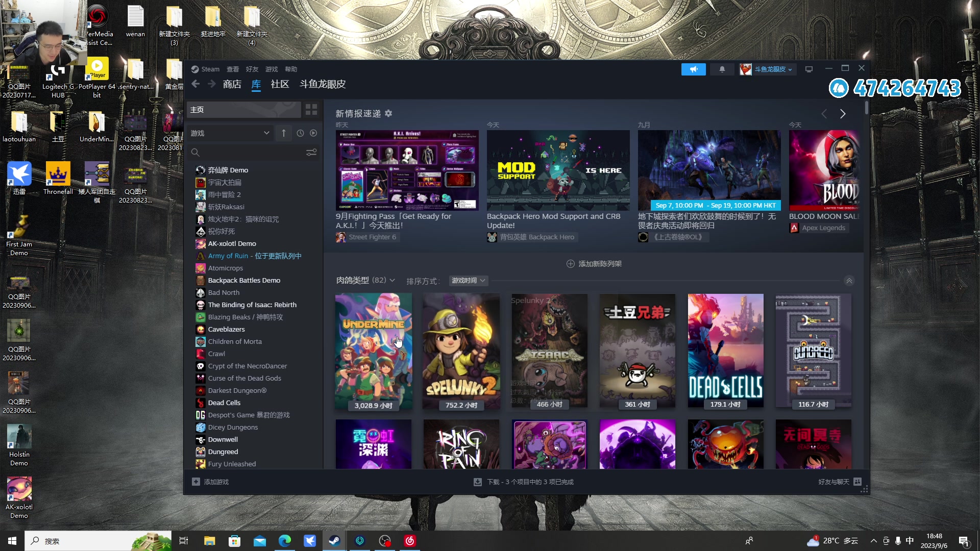The height and width of the screenshot is (551, 980).
Task: Select Thronefall desktop shortcut
Action: tap(58, 179)
